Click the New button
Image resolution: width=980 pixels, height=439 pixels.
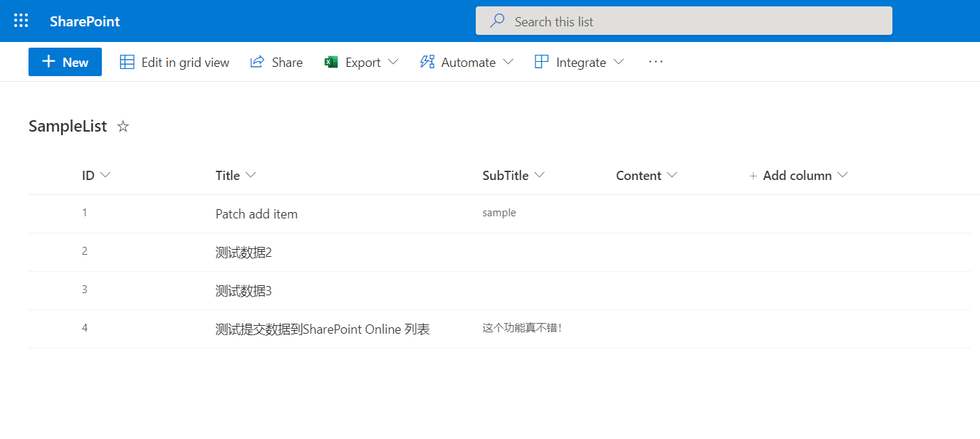click(65, 62)
